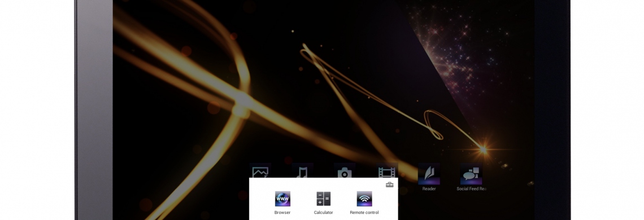Open the toolbox icon in the panel corner
This screenshot has width=644, height=220.
[x=390, y=184]
